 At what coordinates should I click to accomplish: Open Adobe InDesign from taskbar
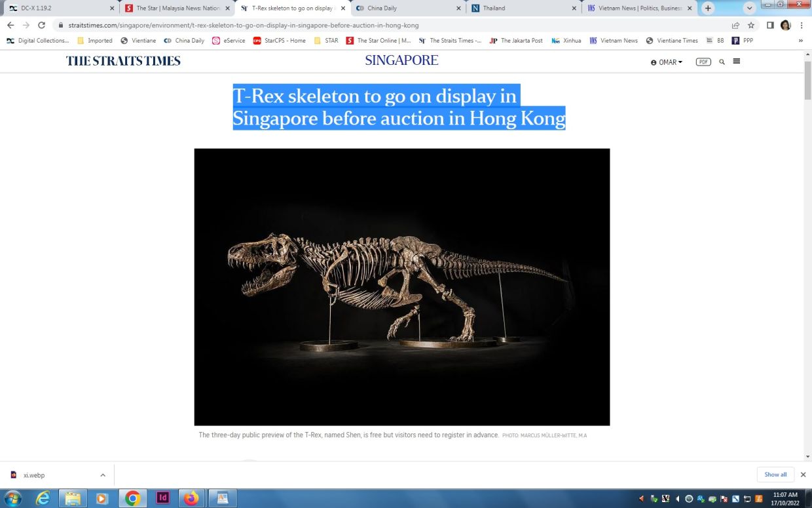163,498
